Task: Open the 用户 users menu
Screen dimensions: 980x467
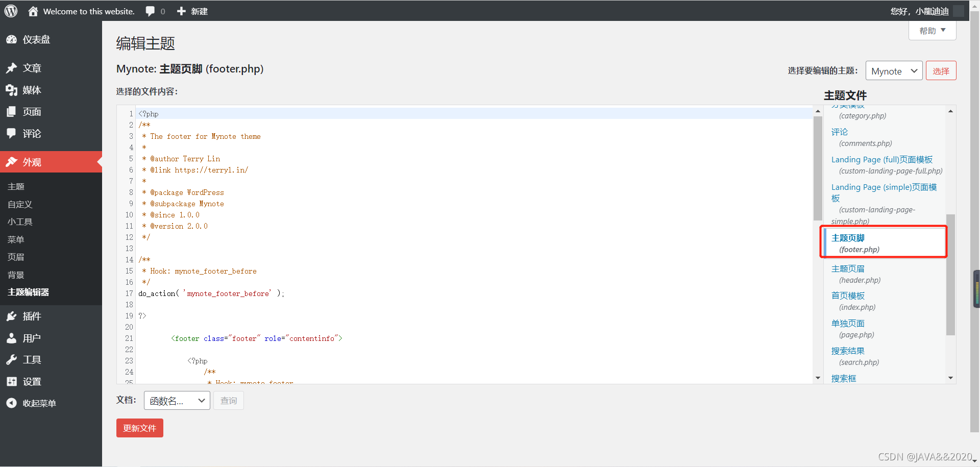Action: click(x=32, y=338)
